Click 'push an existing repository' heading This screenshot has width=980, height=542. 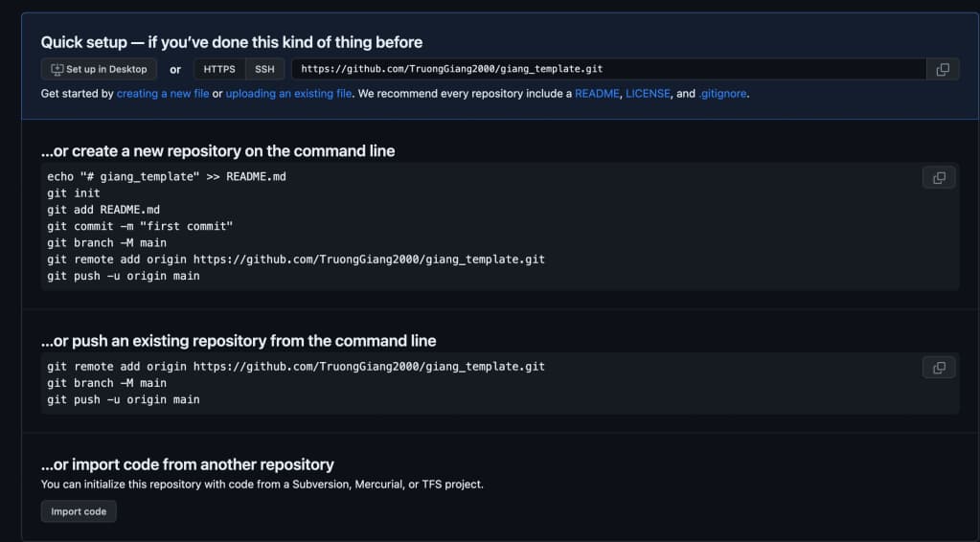coord(238,341)
